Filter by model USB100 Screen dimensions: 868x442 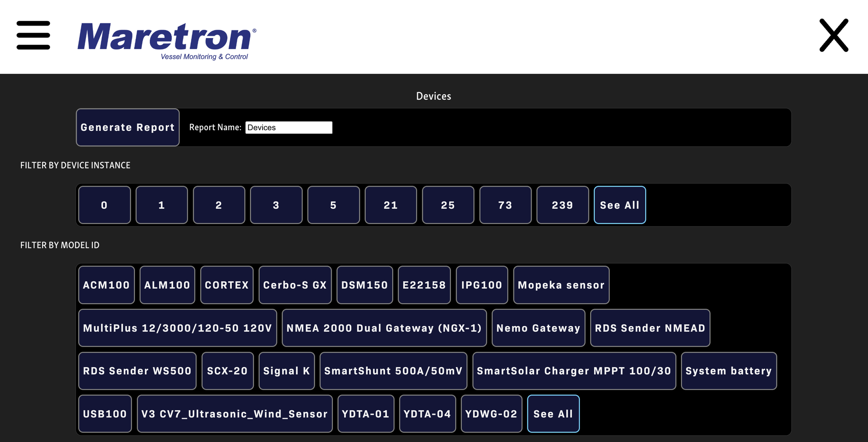click(105, 414)
